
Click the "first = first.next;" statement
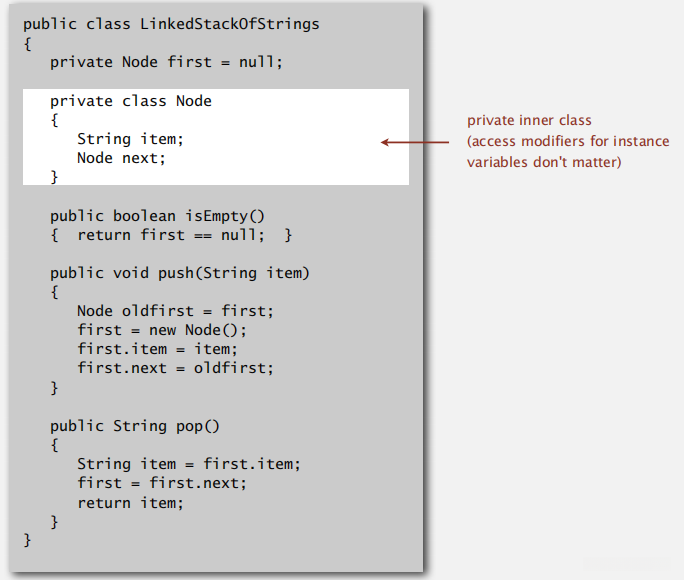[x=161, y=483]
